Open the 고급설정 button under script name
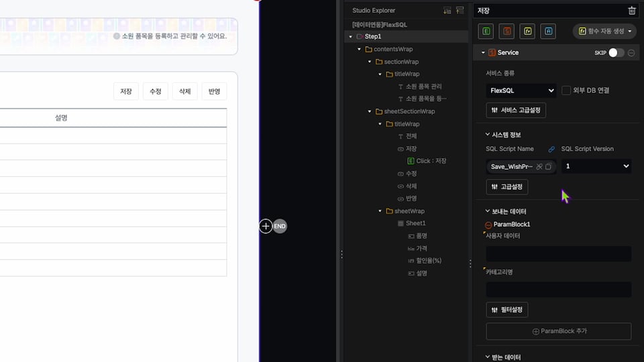 coord(507,187)
